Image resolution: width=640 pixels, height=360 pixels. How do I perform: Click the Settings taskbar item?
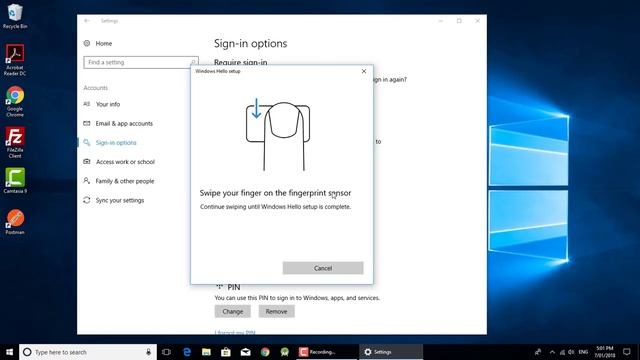[x=391, y=352]
